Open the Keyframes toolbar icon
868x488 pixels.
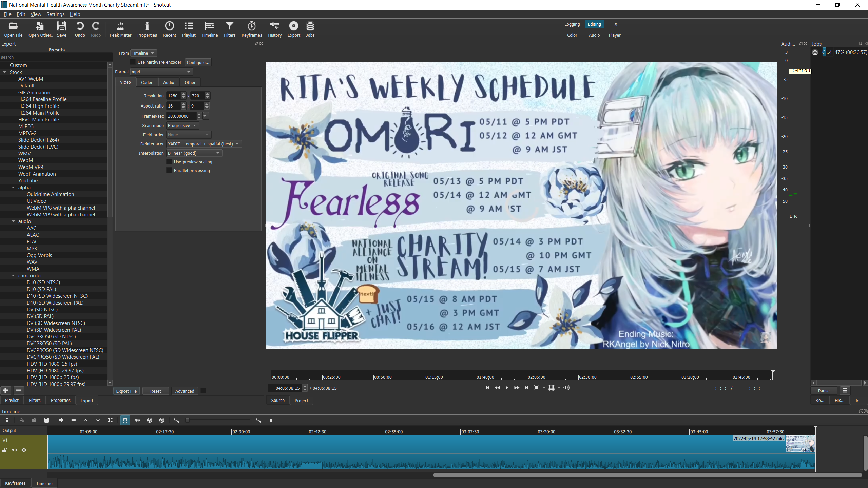[x=252, y=29]
